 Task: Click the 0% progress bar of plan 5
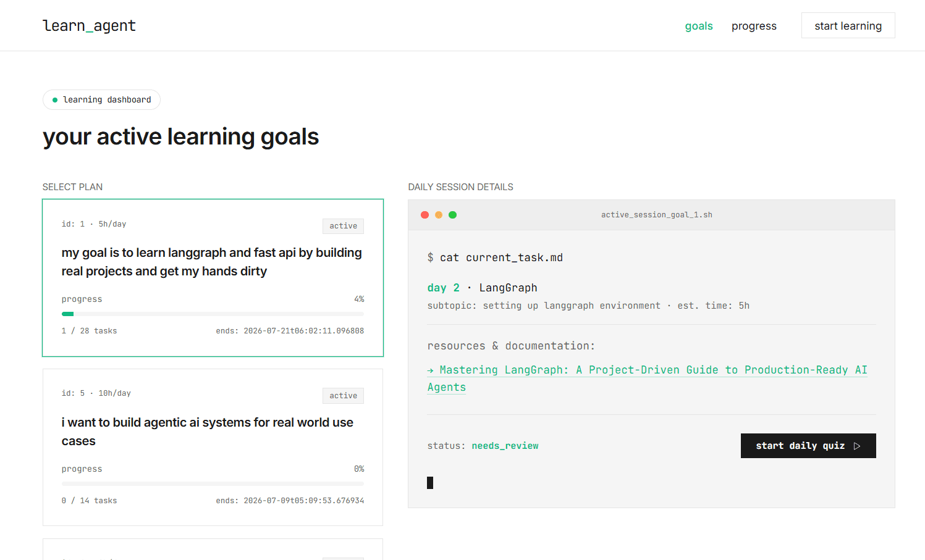pos(213,484)
